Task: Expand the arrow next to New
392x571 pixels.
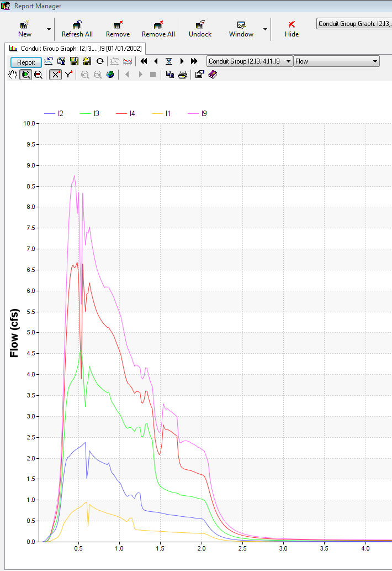Action: pyautogui.click(x=48, y=29)
